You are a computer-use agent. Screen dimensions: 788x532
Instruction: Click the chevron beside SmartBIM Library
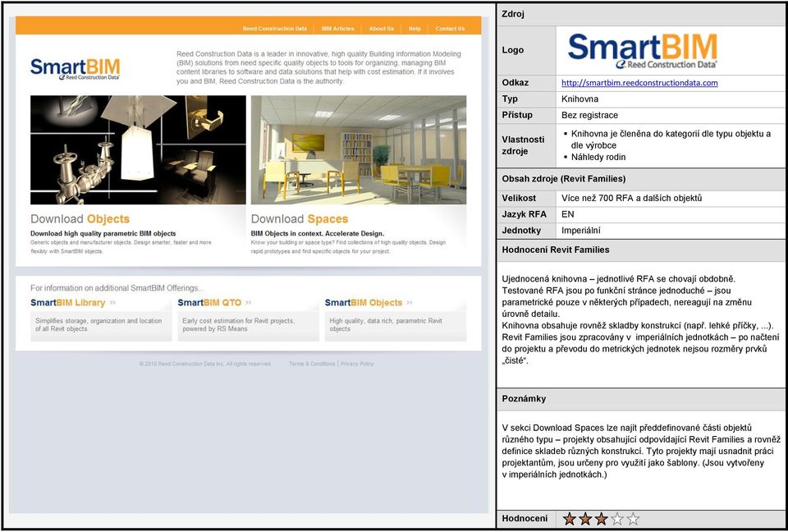click(x=112, y=303)
